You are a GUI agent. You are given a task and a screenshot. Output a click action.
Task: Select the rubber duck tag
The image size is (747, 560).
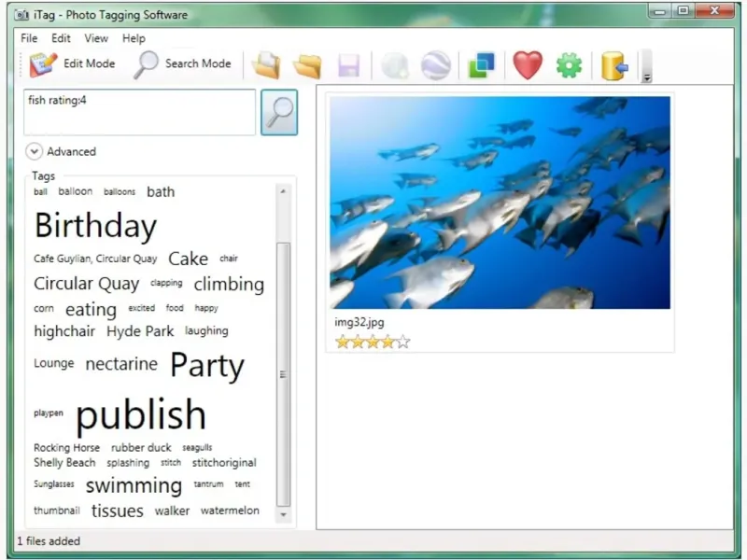(141, 448)
